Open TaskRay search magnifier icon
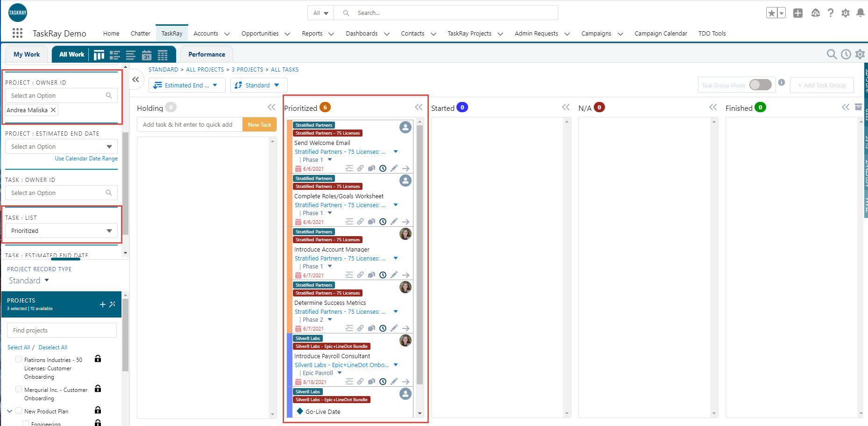 [x=832, y=54]
